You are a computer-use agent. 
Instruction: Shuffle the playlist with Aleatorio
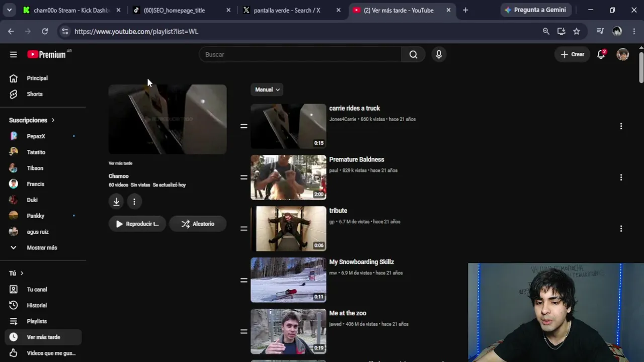tap(198, 224)
